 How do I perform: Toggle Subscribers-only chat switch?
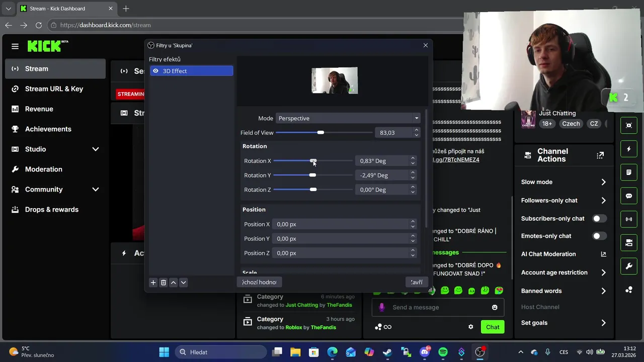[x=599, y=219]
